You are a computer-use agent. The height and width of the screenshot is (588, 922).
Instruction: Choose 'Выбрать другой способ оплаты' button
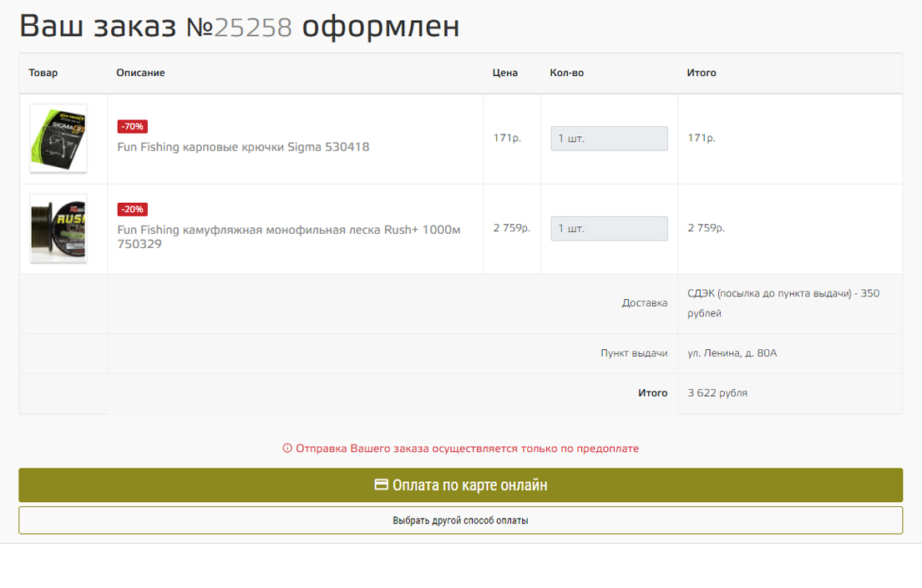click(460, 520)
